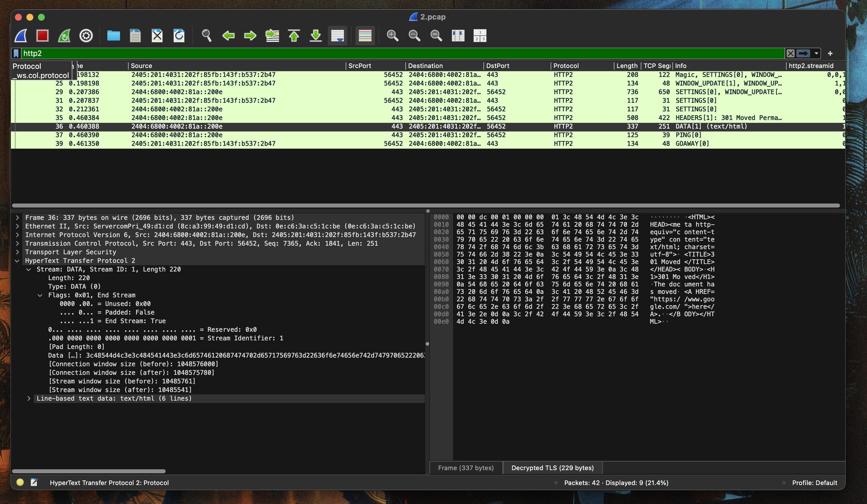The image size is (867, 504).
Task: Sort by the Info column header
Action: coord(729,66)
